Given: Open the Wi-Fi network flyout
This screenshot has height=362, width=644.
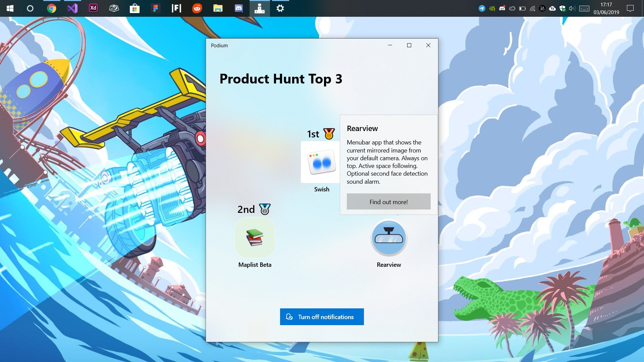Looking at the screenshot, I should (x=532, y=9).
